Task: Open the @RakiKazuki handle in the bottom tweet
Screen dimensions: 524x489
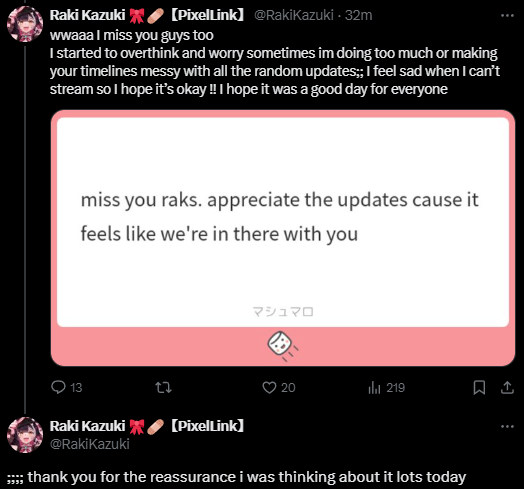Action: [x=90, y=444]
